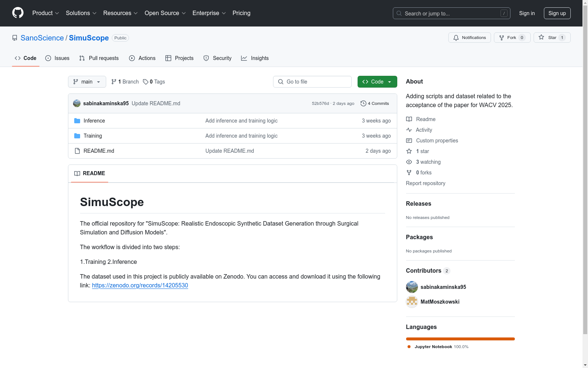This screenshot has height=368, width=588.
Task: Open the Zenodo records link
Action: click(140, 285)
